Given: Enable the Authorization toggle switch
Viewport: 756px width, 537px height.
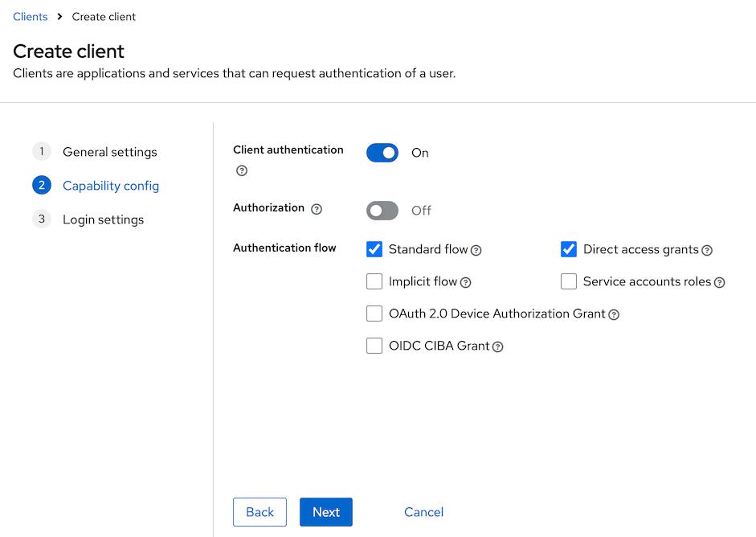Looking at the screenshot, I should point(382,211).
